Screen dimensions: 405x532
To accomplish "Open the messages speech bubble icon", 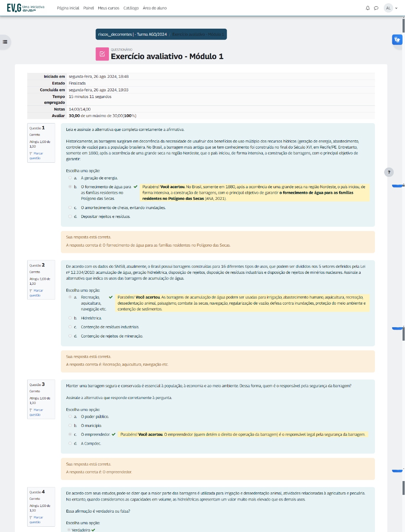I will (376, 8).
